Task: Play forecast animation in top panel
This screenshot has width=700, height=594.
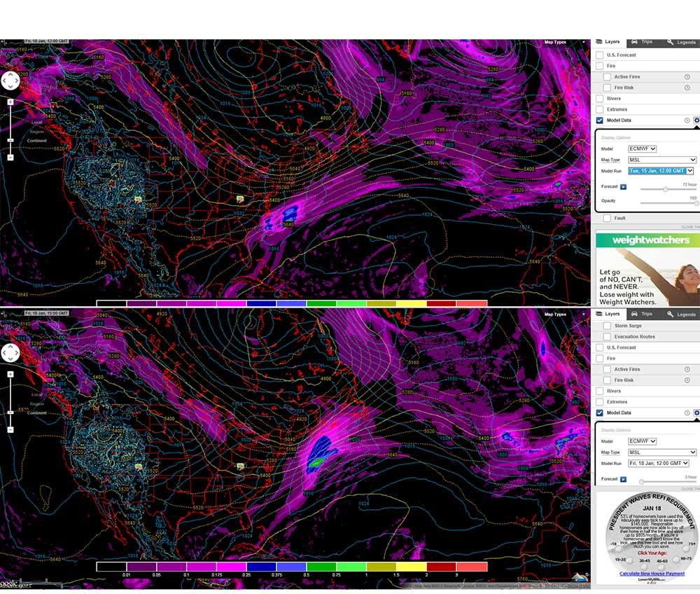Action: [x=623, y=187]
